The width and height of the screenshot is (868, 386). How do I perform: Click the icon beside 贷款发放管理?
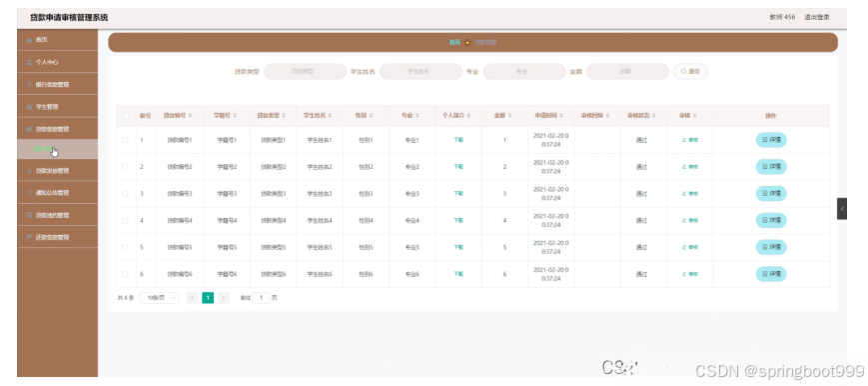pyautogui.click(x=29, y=171)
